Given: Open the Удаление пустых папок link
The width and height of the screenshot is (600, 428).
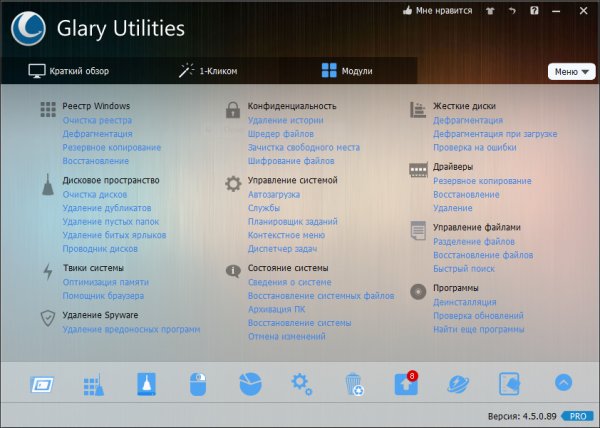Looking at the screenshot, I should (x=111, y=221).
